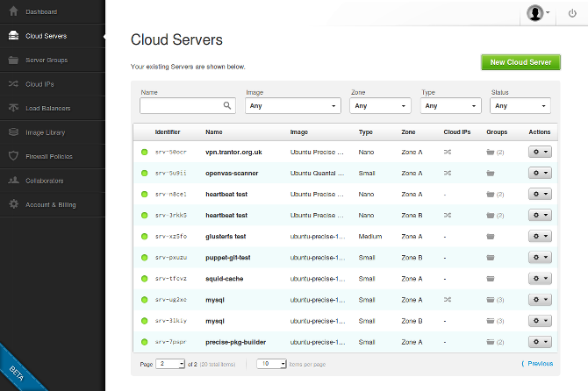
Task: Open the glusterfs test server link
Action: pyautogui.click(x=226, y=237)
